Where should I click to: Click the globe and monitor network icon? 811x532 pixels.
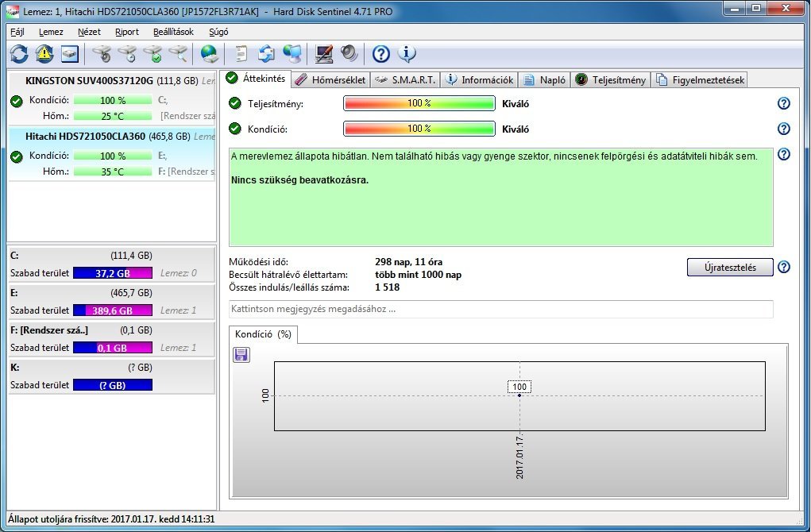point(292,54)
